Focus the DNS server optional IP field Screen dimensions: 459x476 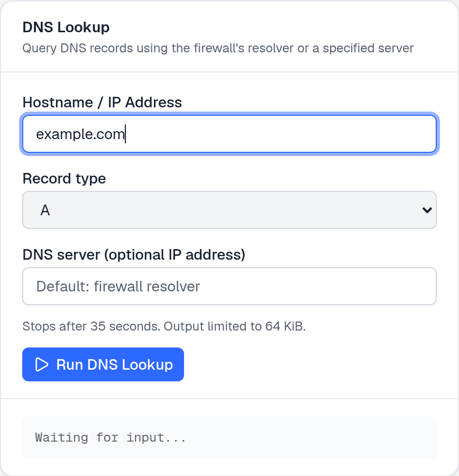[229, 286]
